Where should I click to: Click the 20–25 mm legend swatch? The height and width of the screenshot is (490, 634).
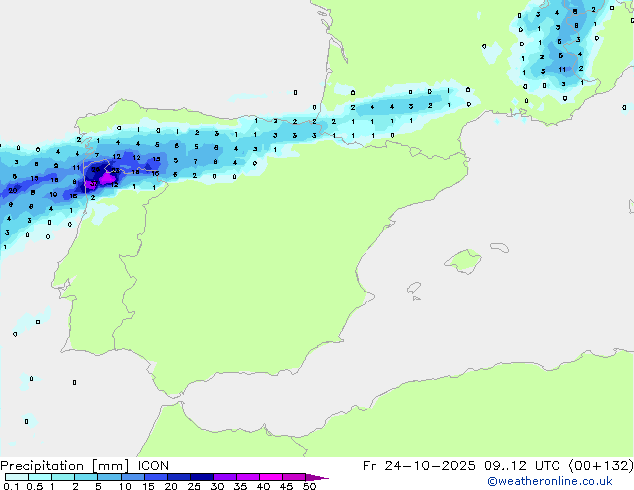179,477
